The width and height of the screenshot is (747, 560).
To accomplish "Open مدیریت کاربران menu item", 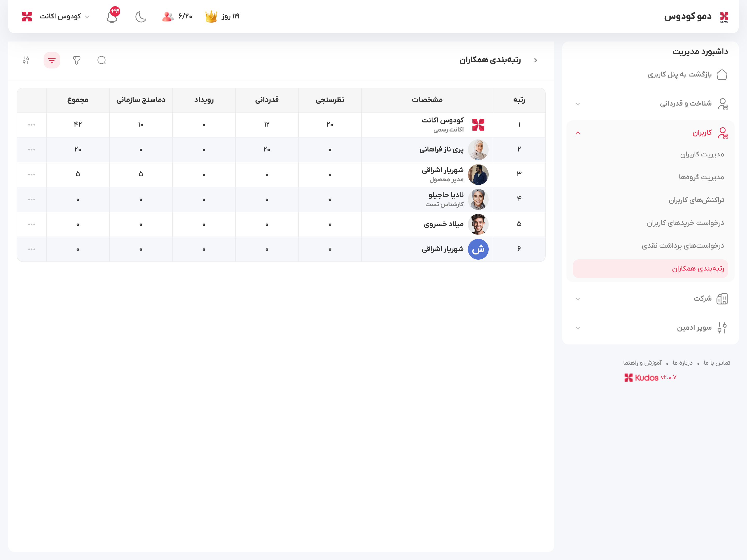I will [702, 154].
